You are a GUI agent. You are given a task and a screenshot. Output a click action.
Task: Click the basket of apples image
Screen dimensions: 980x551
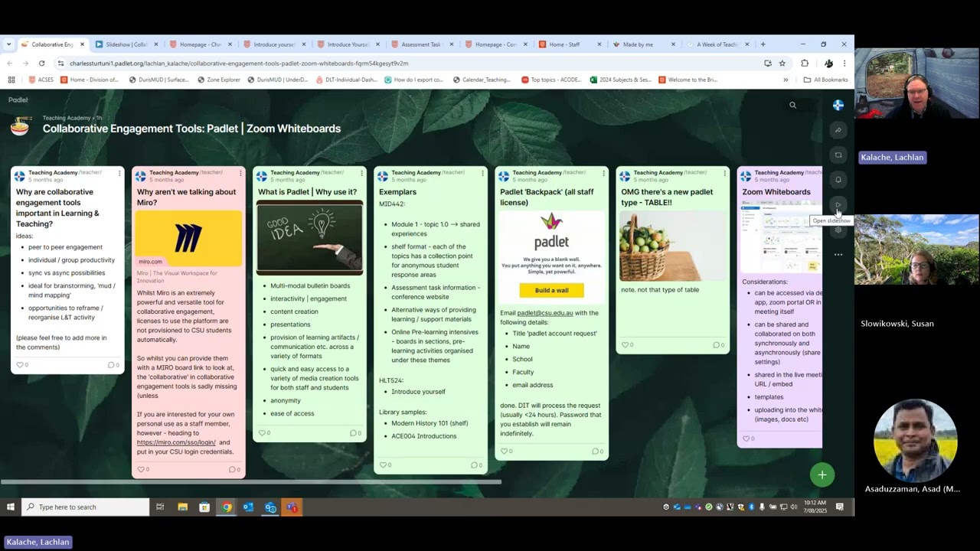coord(672,246)
